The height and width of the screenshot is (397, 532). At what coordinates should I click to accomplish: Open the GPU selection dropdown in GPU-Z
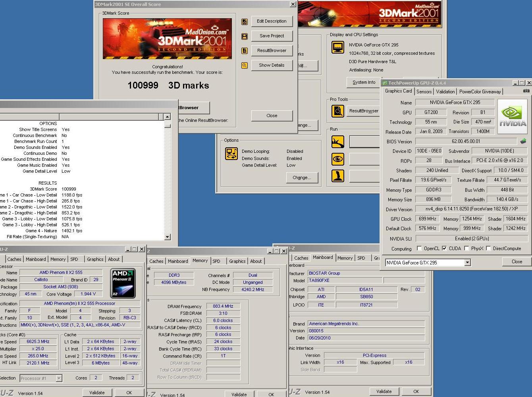click(x=467, y=262)
